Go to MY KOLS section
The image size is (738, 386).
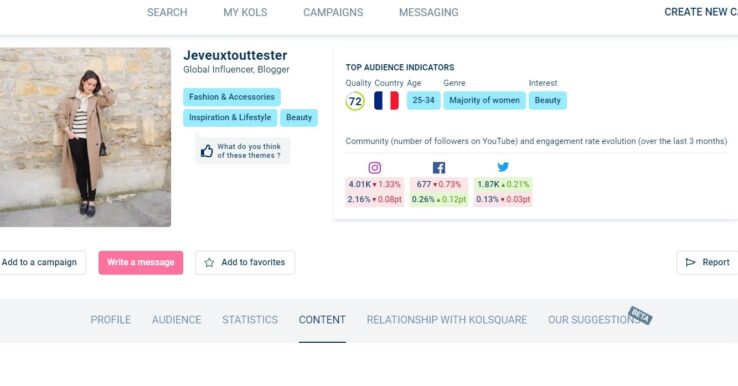[x=245, y=12]
